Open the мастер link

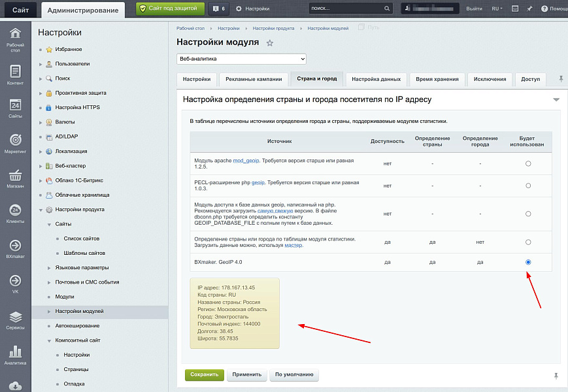(293, 245)
